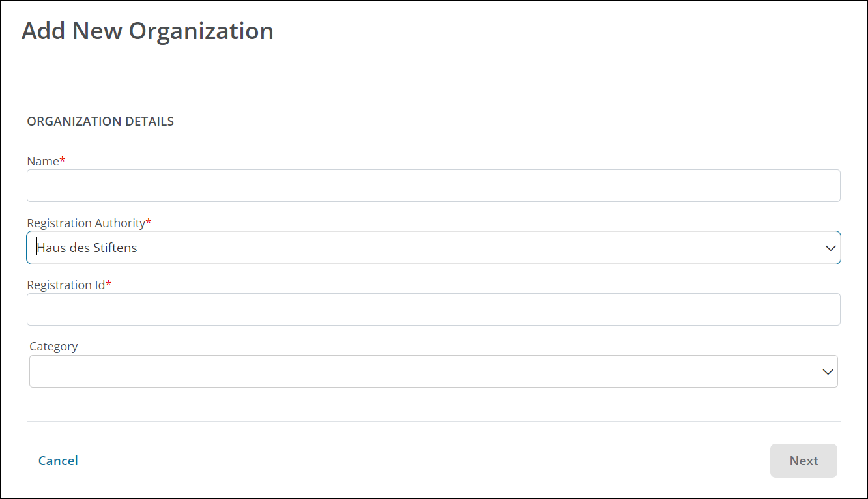Click inside the Registration Id field
Screen dimensions: 868x499
tap(433, 309)
